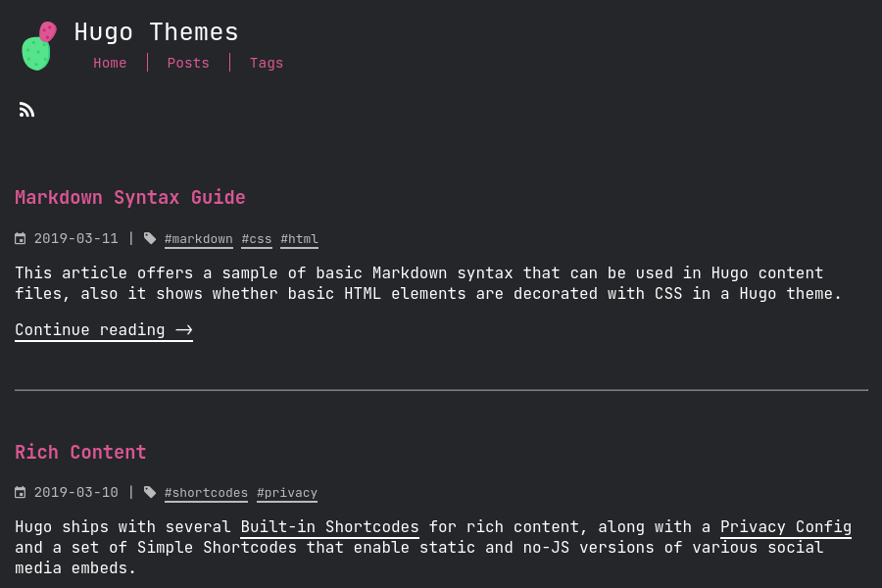The height and width of the screenshot is (588, 882).
Task: Click calendar icon beside 2019-03-10
Action: [x=21, y=493]
